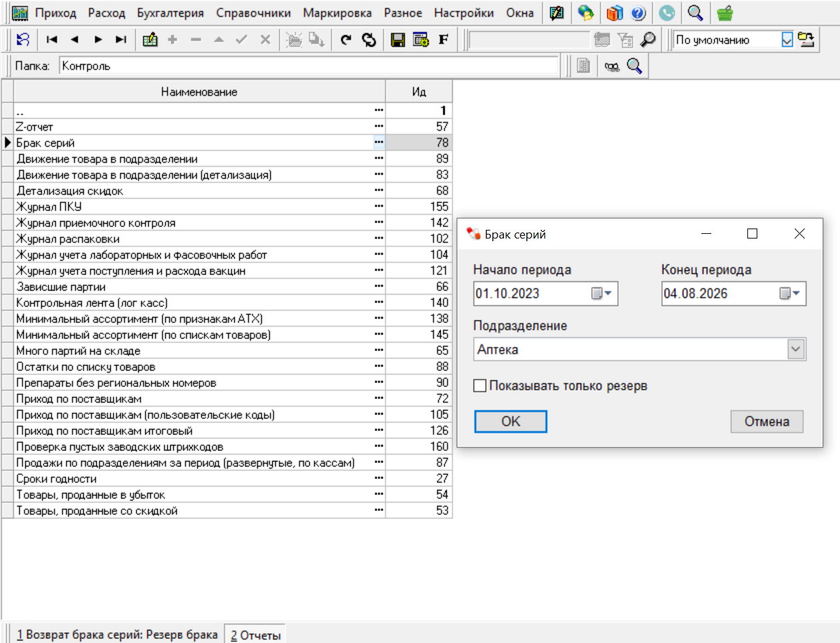Select the Журнал приемочного контроля row
This screenshot has width=840, height=643.
[x=227, y=223]
